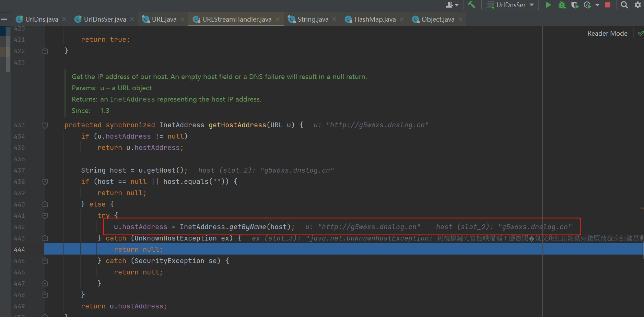Toggle Reader Mode

(607, 33)
